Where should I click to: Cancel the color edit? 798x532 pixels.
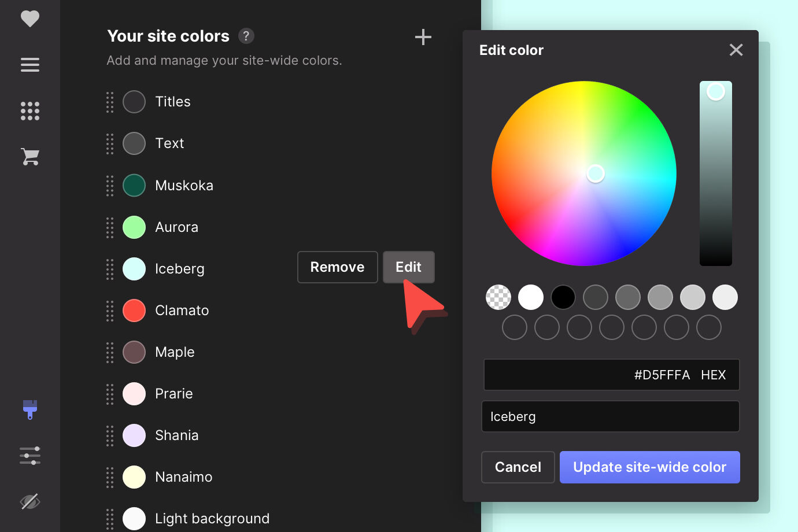pos(518,467)
